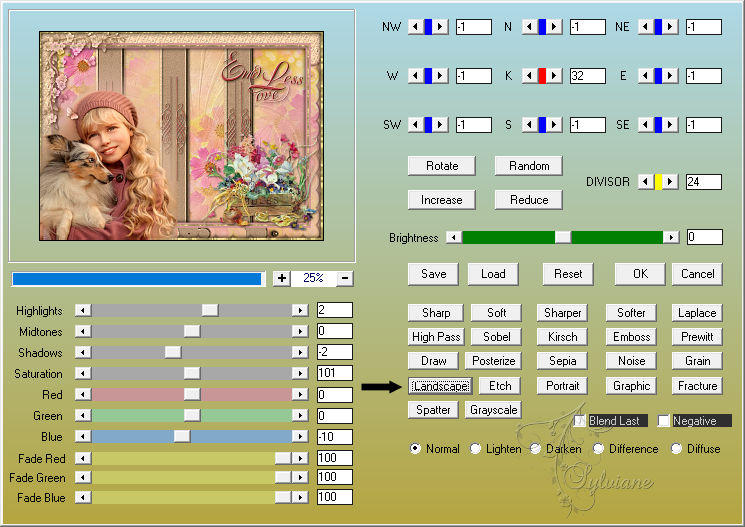Select the Lighten blend mode

click(475, 449)
